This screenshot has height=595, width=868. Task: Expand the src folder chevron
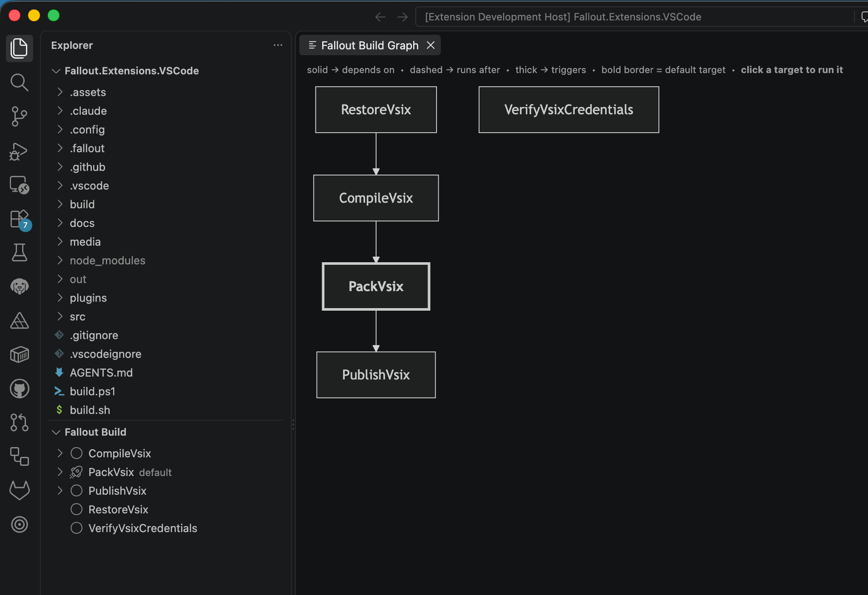pyautogui.click(x=60, y=317)
